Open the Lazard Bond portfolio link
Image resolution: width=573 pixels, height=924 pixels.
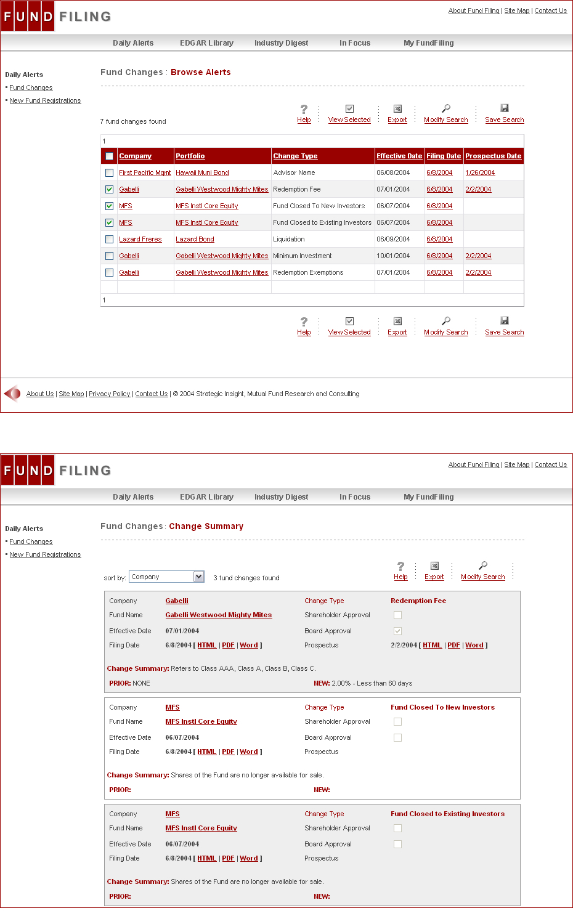click(x=195, y=240)
